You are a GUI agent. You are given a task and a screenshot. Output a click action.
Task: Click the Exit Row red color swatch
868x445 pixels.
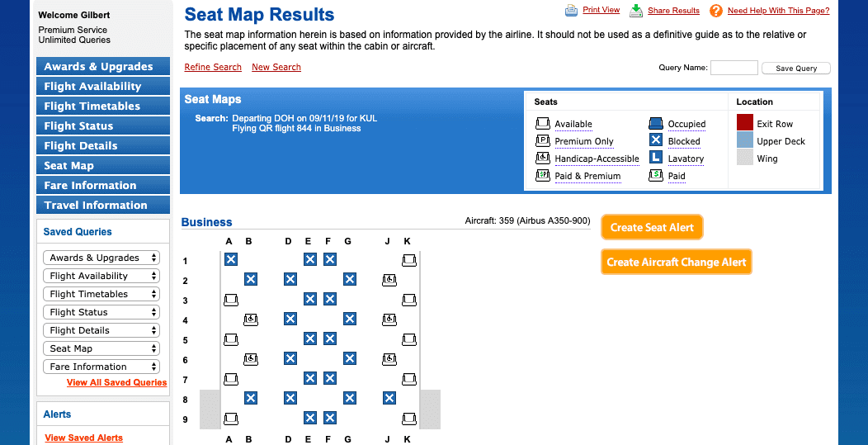tap(744, 122)
